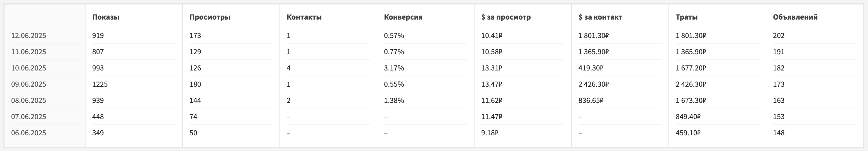Click the 2 426.30₽ spend value in Траты
Screen dimensions: 868x151
[x=691, y=84]
